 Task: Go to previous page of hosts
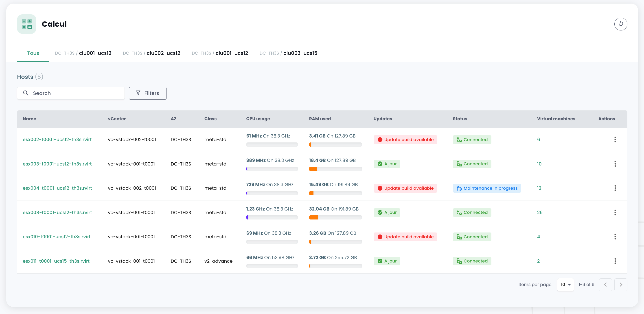pos(605,284)
